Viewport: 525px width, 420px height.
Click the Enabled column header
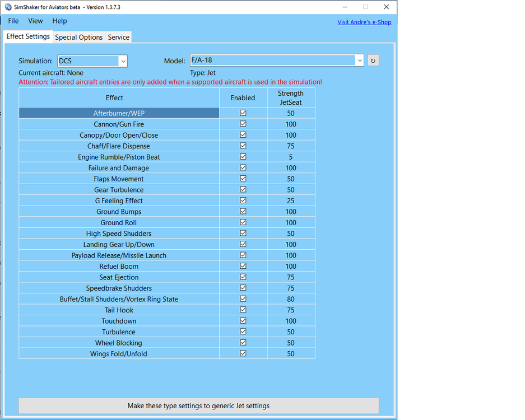(x=243, y=98)
